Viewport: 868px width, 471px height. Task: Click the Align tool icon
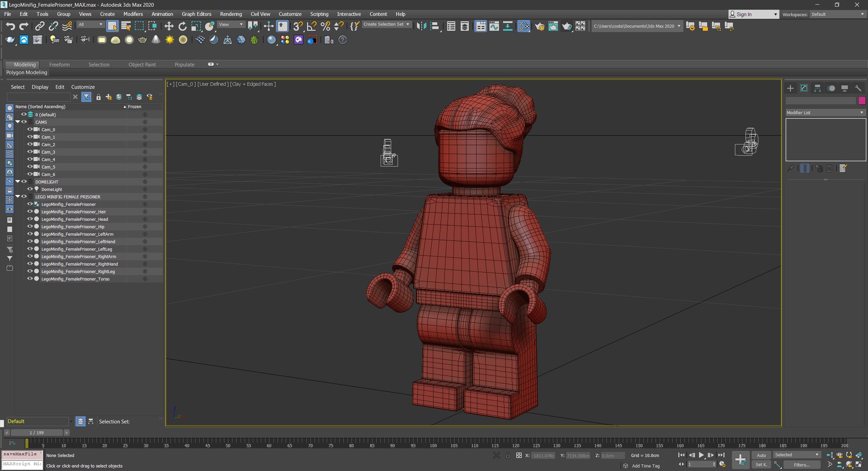coord(435,26)
